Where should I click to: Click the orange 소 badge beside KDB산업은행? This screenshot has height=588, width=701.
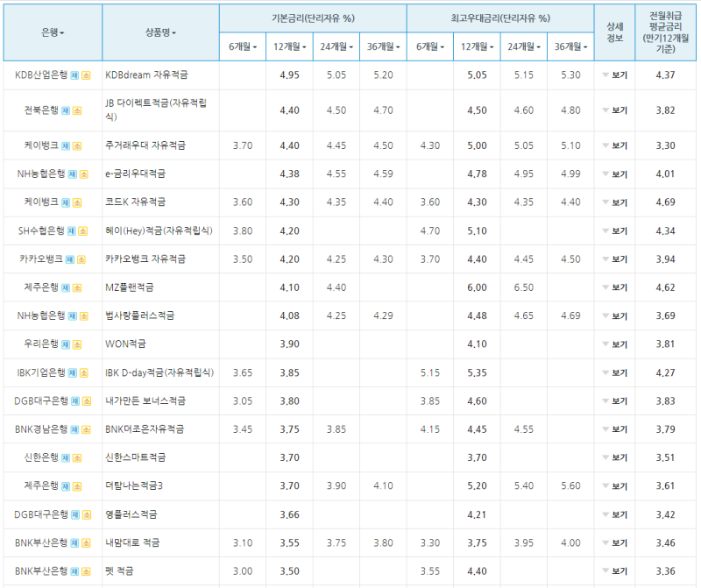coord(86,75)
